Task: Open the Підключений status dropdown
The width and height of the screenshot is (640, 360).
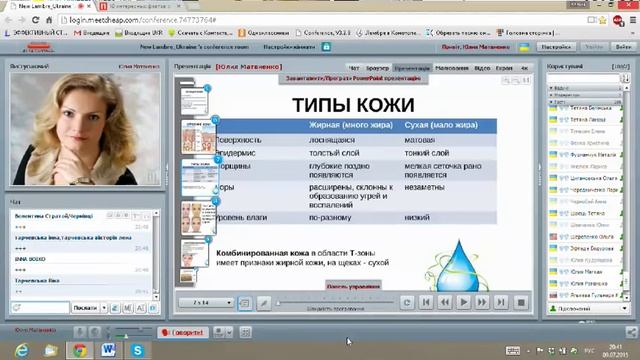Action: click(588, 309)
